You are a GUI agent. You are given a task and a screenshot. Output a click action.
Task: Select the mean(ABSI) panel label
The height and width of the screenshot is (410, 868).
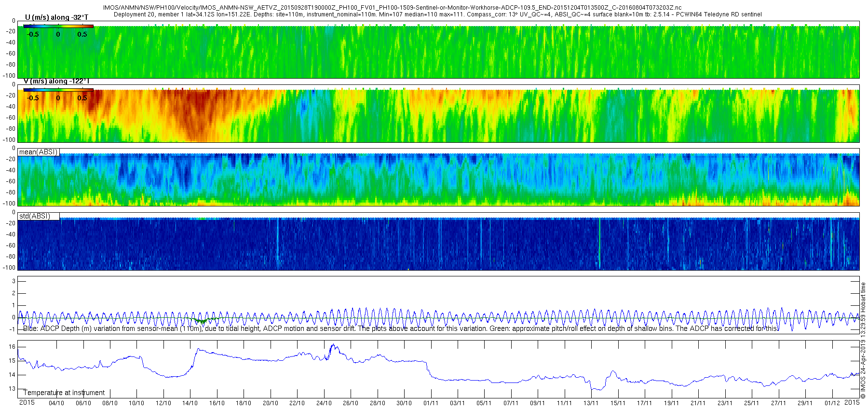click(39, 152)
